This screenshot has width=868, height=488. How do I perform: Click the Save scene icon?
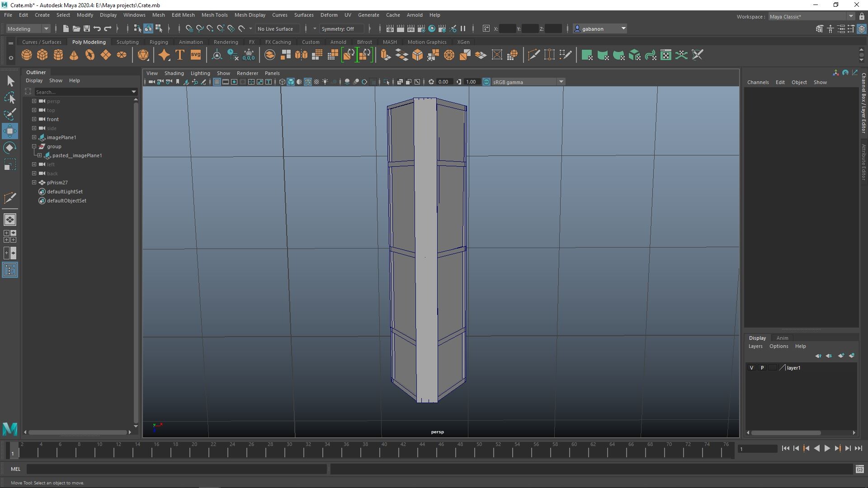coord(87,28)
